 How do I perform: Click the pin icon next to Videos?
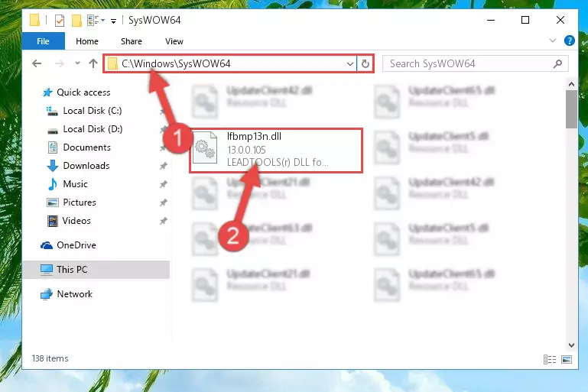coord(163,221)
